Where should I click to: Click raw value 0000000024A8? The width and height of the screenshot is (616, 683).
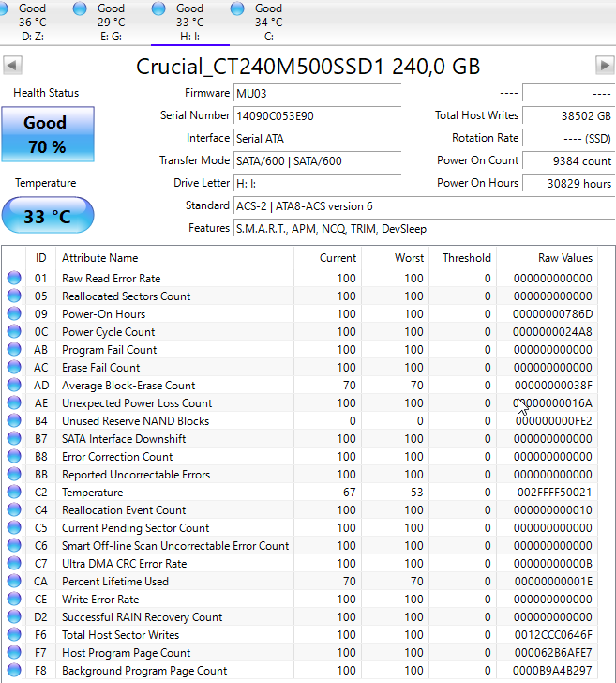click(x=552, y=332)
